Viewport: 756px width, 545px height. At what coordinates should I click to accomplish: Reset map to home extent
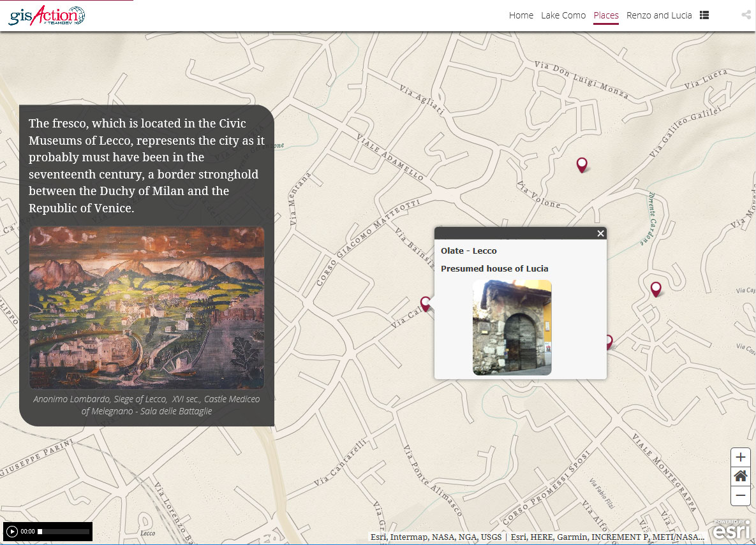point(741,477)
